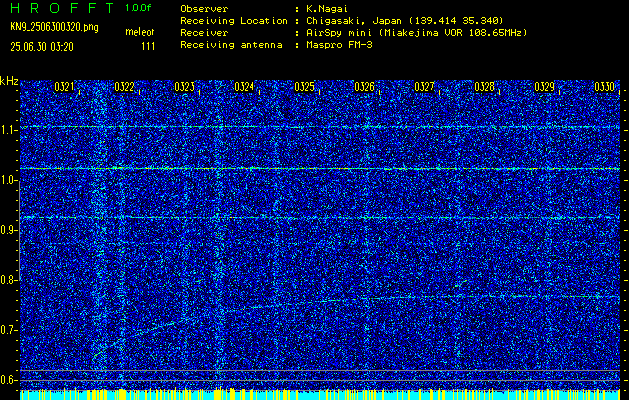Click the 0.8 frequency axis label

pos(8,280)
